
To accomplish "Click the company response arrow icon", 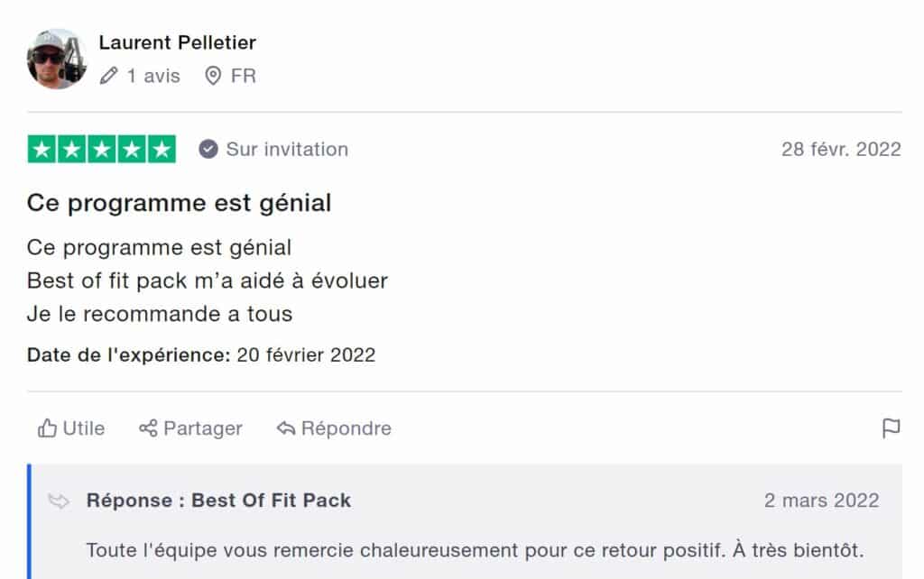I will point(60,501).
